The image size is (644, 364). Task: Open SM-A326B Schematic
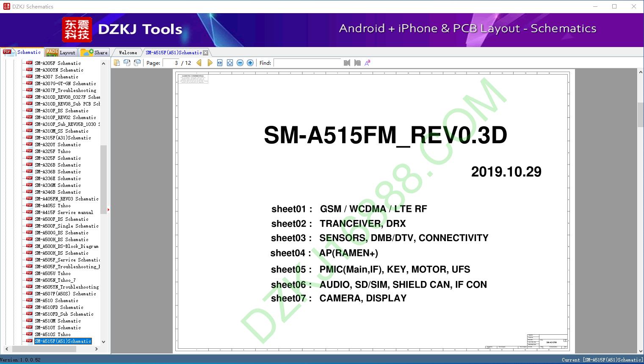pos(58,165)
